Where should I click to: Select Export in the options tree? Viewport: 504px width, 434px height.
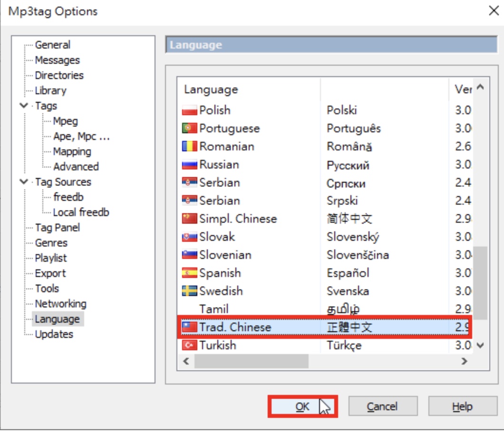pos(50,274)
